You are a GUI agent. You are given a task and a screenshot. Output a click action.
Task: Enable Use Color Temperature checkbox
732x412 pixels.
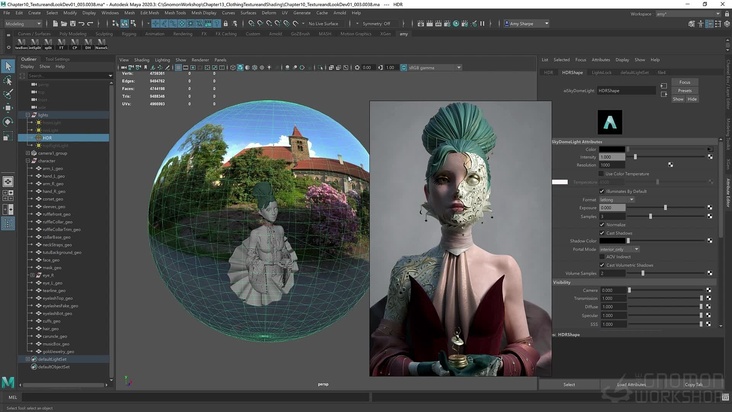[x=602, y=173]
